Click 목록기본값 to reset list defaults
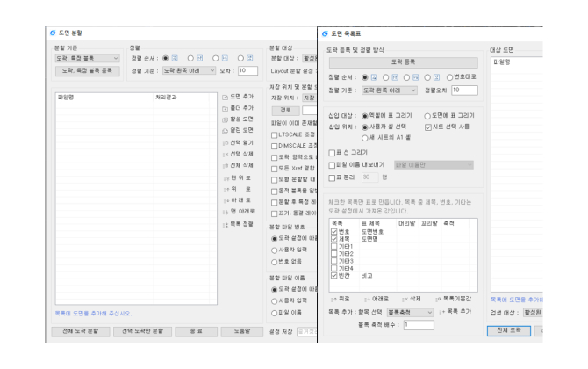This screenshot has width=588, height=369. (x=455, y=298)
